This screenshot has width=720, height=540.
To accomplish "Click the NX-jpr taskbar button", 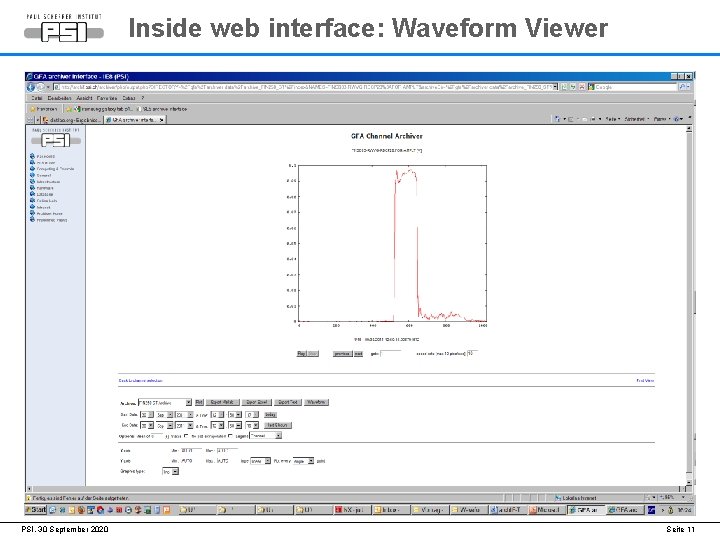I will pyautogui.click(x=350, y=510).
